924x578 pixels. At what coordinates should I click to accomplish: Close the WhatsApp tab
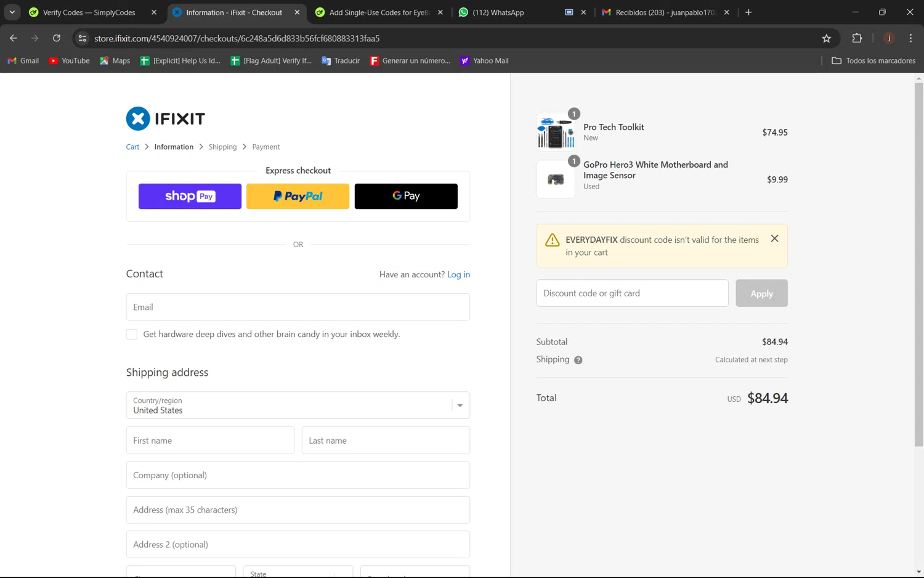click(x=583, y=12)
